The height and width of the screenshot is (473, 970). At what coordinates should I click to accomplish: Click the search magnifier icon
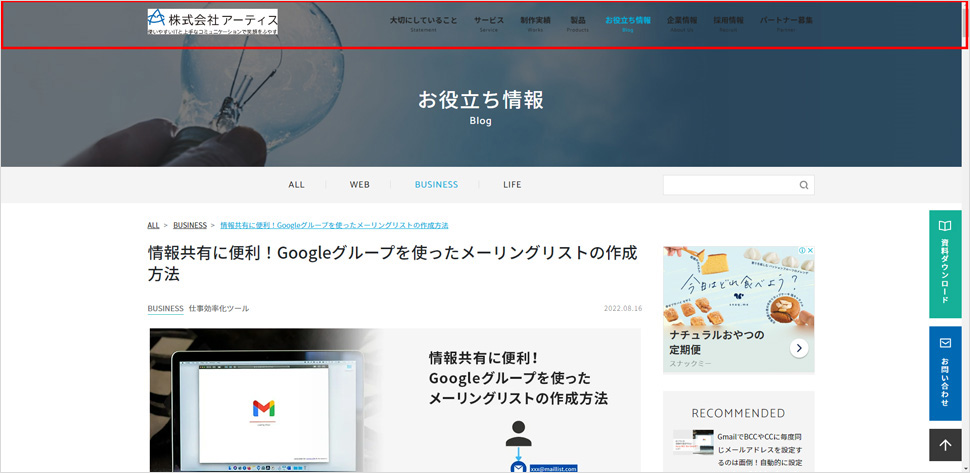coord(804,185)
